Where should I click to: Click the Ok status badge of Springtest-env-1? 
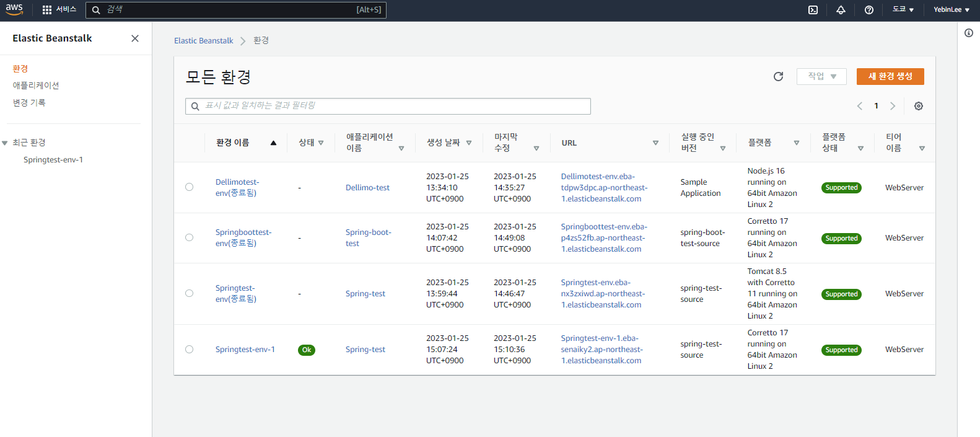point(307,350)
